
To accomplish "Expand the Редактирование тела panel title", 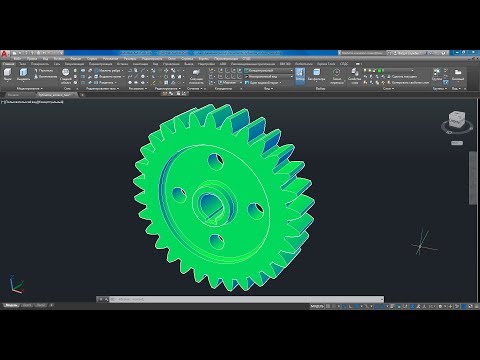I will [102, 89].
